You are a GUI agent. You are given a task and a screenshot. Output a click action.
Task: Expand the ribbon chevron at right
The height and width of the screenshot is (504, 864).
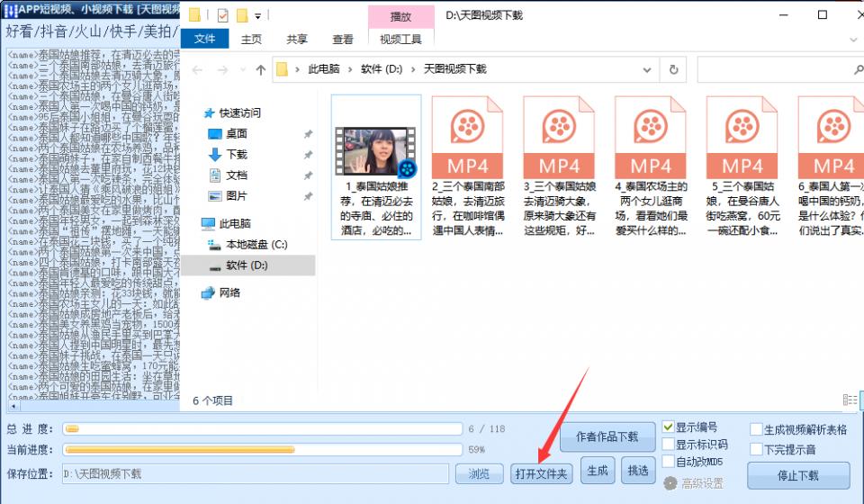(853, 40)
